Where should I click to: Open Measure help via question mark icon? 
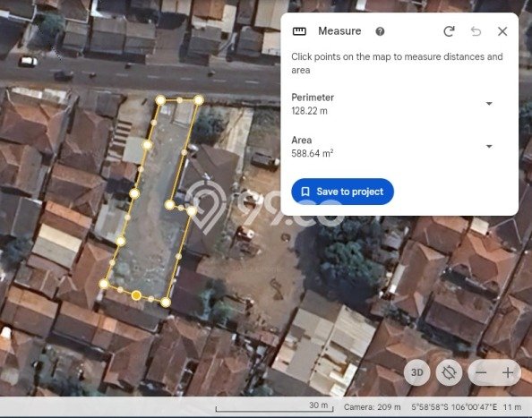[380, 31]
